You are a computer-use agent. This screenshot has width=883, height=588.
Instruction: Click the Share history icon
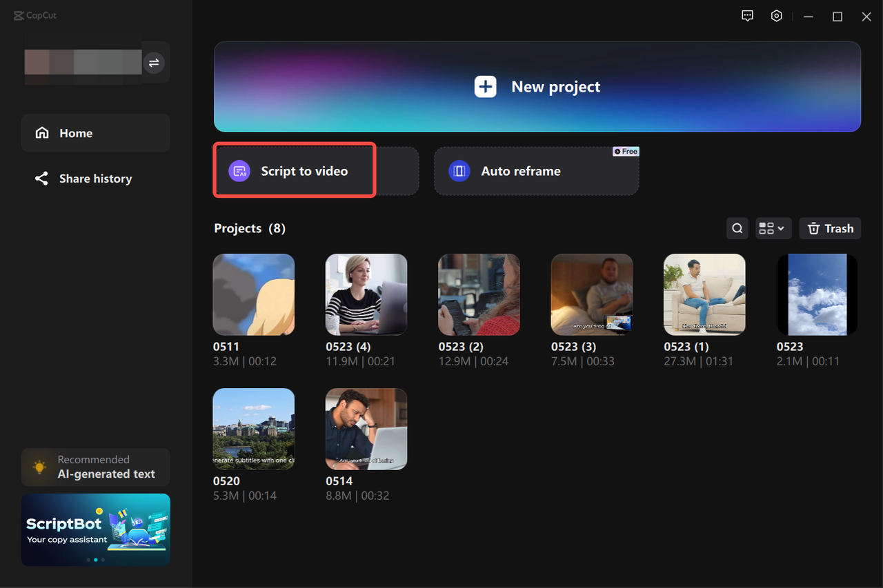point(41,179)
